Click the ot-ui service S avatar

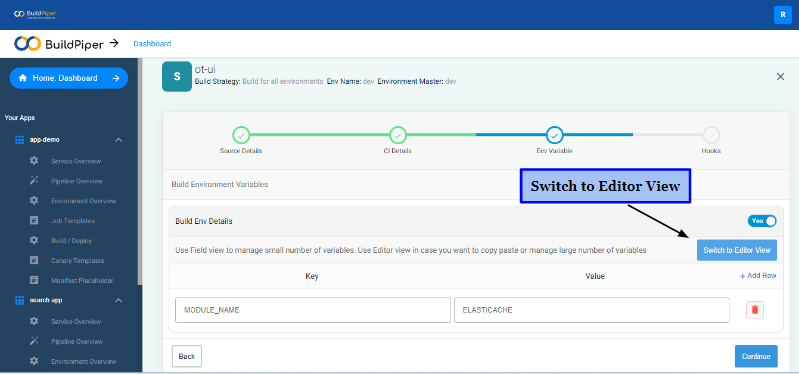(x=177, y=77)
